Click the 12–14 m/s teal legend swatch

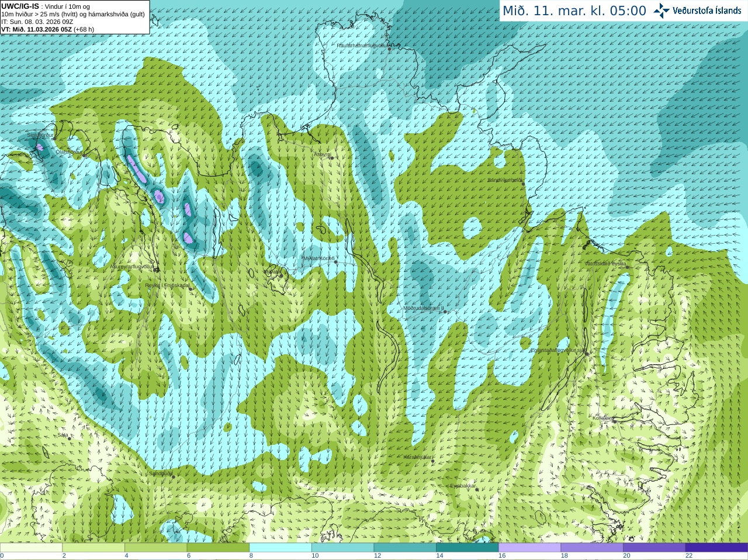tap(405, 548)
